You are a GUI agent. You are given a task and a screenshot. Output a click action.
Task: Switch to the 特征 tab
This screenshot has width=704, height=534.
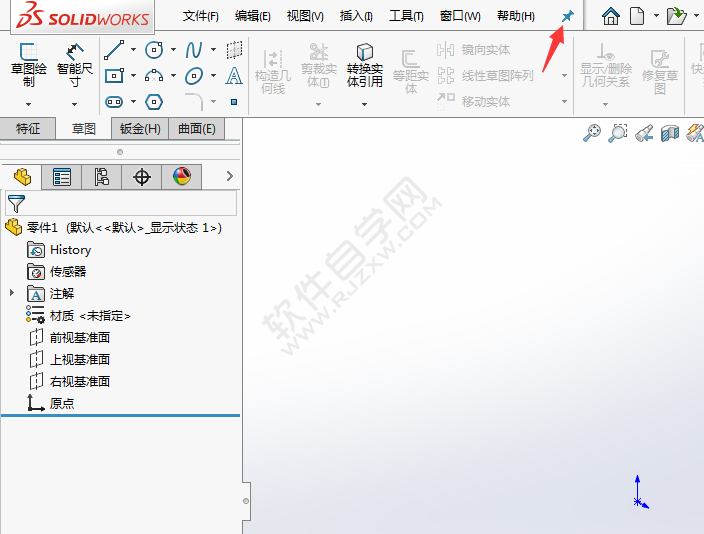pyautogui.click(x=28, y=129)
